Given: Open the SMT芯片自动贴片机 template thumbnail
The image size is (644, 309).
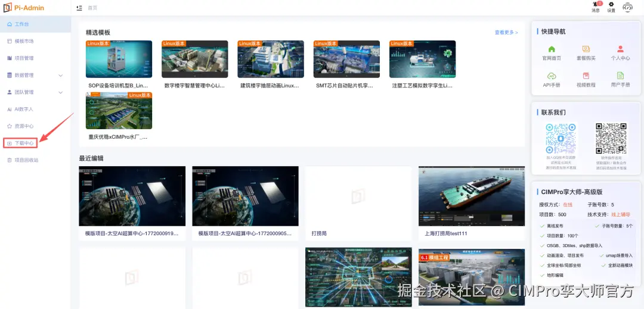Looking at the screenshot, I should [x=346, y=59].
